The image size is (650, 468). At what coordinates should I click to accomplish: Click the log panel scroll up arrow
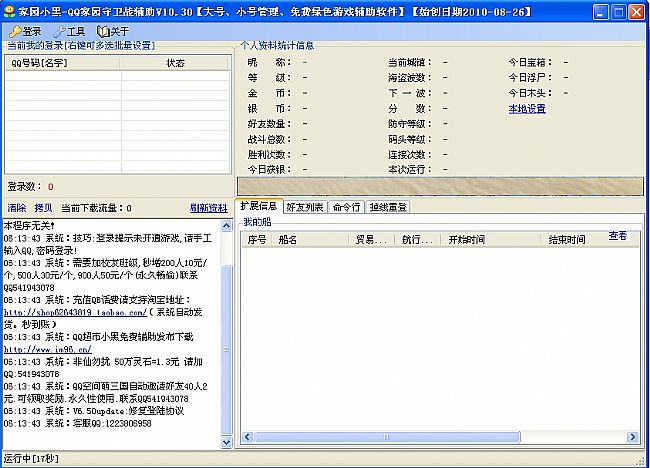[x=226, y=226]
